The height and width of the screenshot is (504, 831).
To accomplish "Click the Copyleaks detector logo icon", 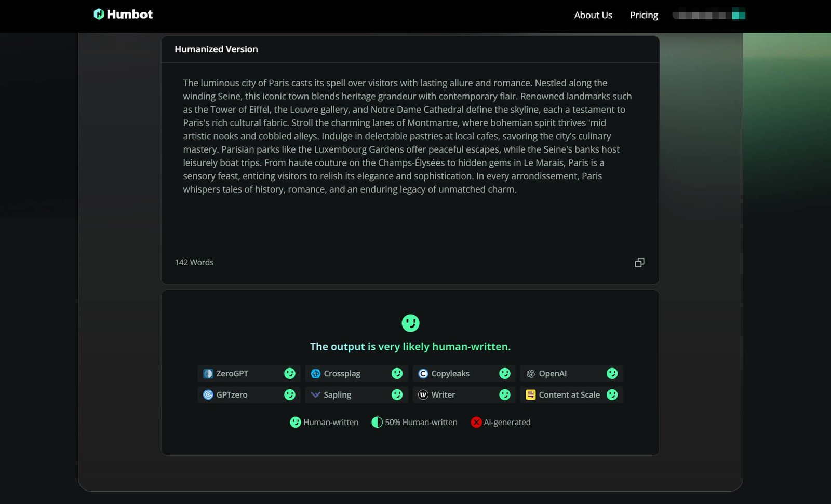I will [x=423, y=374].
